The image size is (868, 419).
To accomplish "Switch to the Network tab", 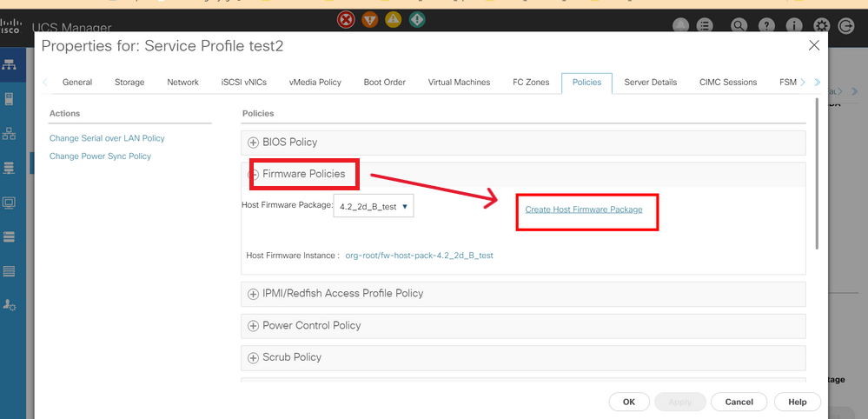I will [x=182, y=82].
